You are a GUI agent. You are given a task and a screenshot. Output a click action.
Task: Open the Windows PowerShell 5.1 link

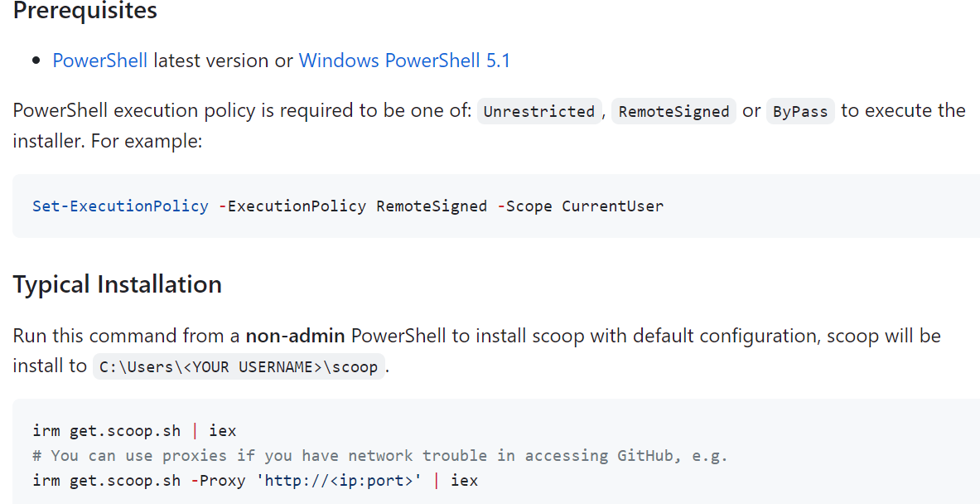pos(404,61)
